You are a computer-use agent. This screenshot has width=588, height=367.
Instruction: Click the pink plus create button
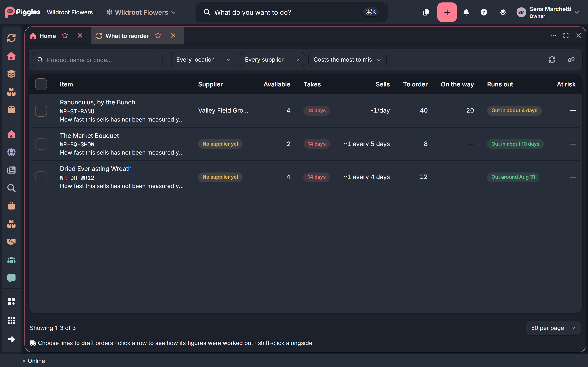point(447,12)
